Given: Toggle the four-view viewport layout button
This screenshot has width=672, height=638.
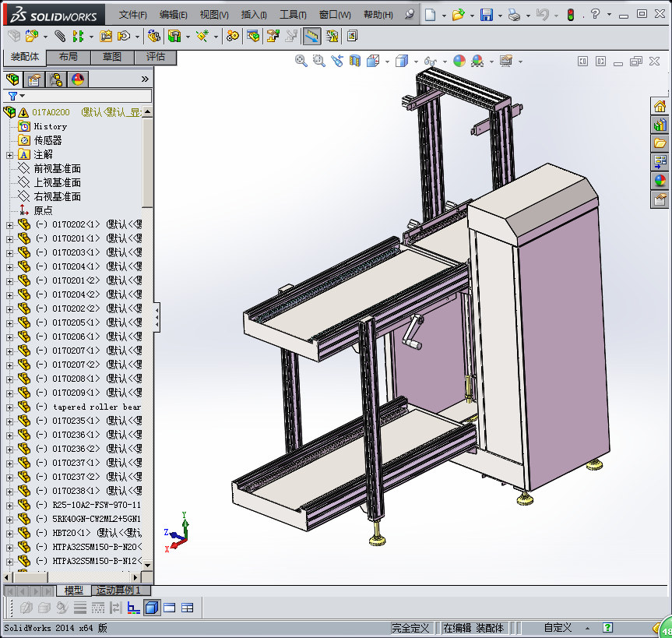Looking at the screenshot, I should pos(188,608).
